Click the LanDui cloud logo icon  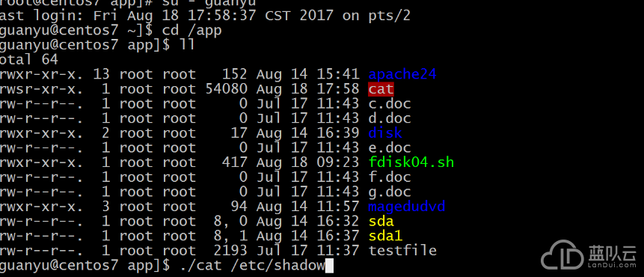tap(563, 255)
